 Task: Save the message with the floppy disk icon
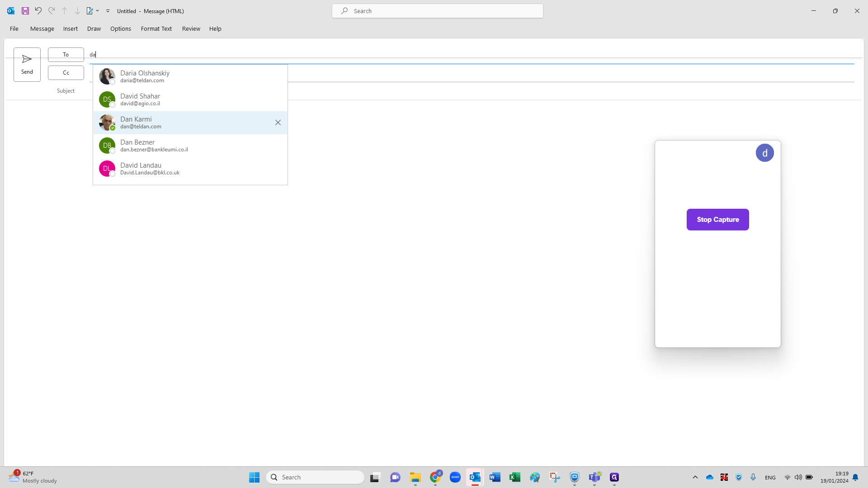coord(25,11)
